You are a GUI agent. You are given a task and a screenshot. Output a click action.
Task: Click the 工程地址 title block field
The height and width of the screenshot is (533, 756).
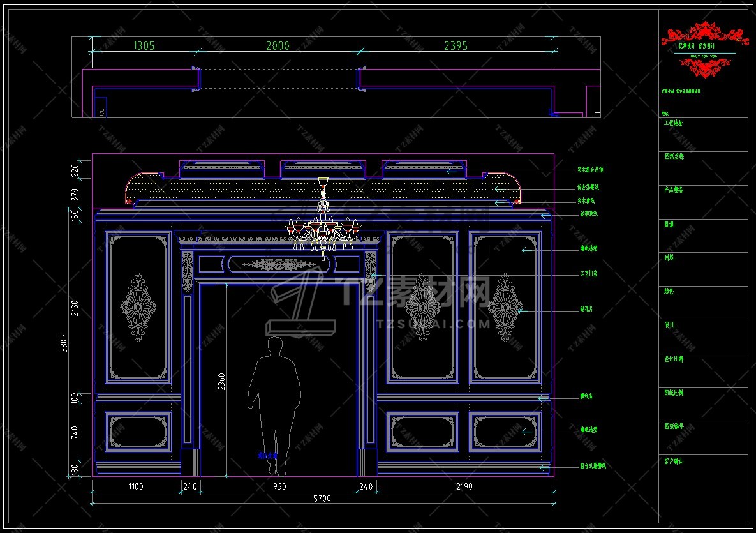[703, 135]
